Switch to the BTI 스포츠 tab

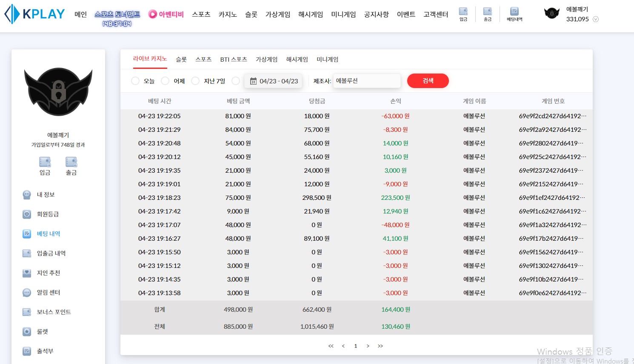pyautogui.click(x=234, y=60)
